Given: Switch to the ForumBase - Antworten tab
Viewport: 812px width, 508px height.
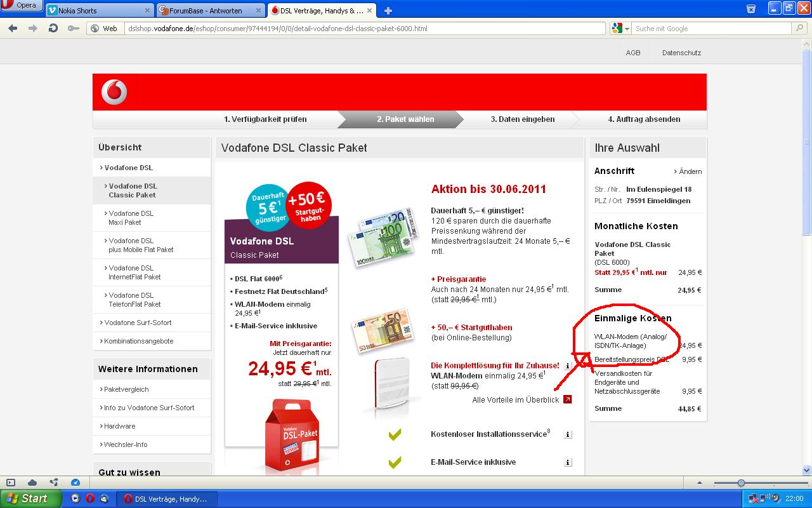Looking at the screenshot, I should coord(211,10).
